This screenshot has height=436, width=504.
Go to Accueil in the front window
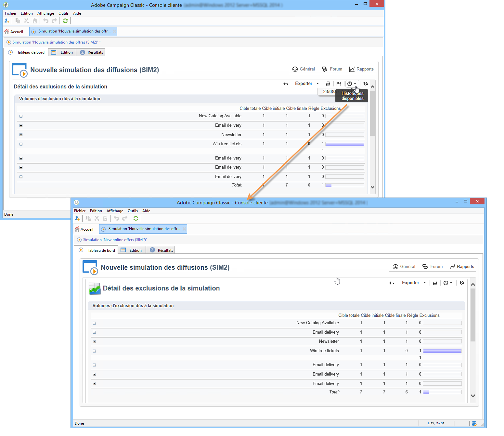[84, 229]
